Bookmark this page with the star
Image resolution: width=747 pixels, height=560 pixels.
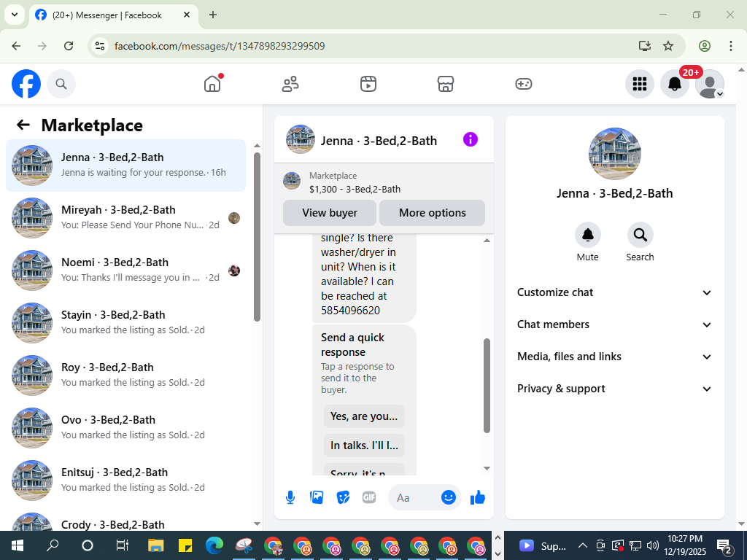[x=668, y=46]
